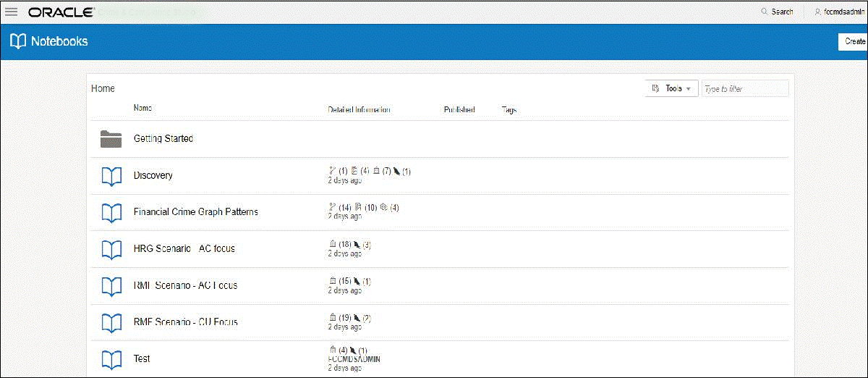Click FCCMDSADMIN text in Test row
The height and width of the screenshot is (378, 868).
coord(354,359)
